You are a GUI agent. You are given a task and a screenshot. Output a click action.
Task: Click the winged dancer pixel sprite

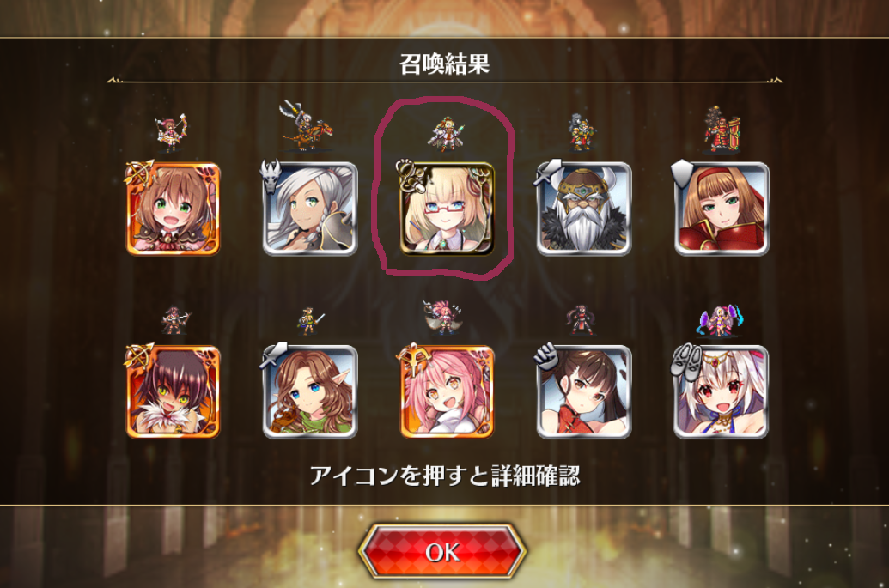[x=721, y=321]
